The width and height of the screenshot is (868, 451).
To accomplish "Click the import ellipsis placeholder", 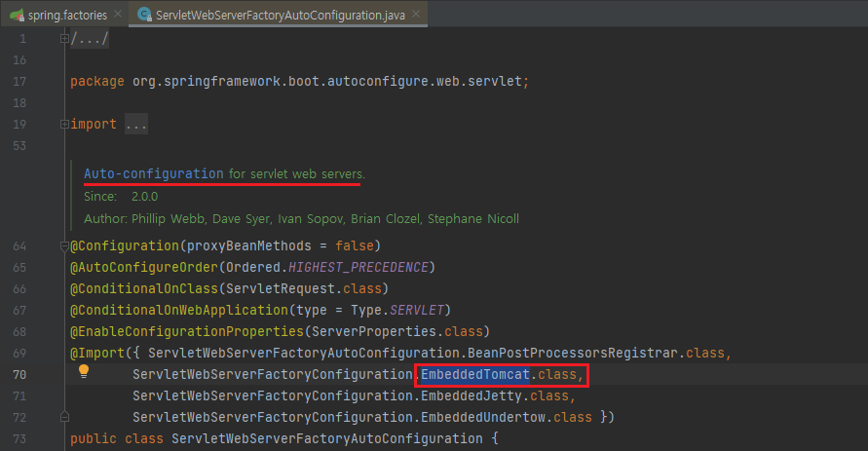I will 136,124.
